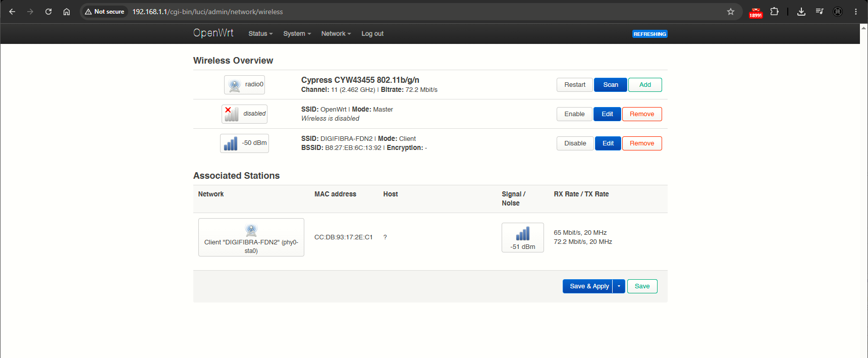Expand the Save & Apply dropdown arrow
The width and height of the screenshot is (868, 358).
(619, 286)
